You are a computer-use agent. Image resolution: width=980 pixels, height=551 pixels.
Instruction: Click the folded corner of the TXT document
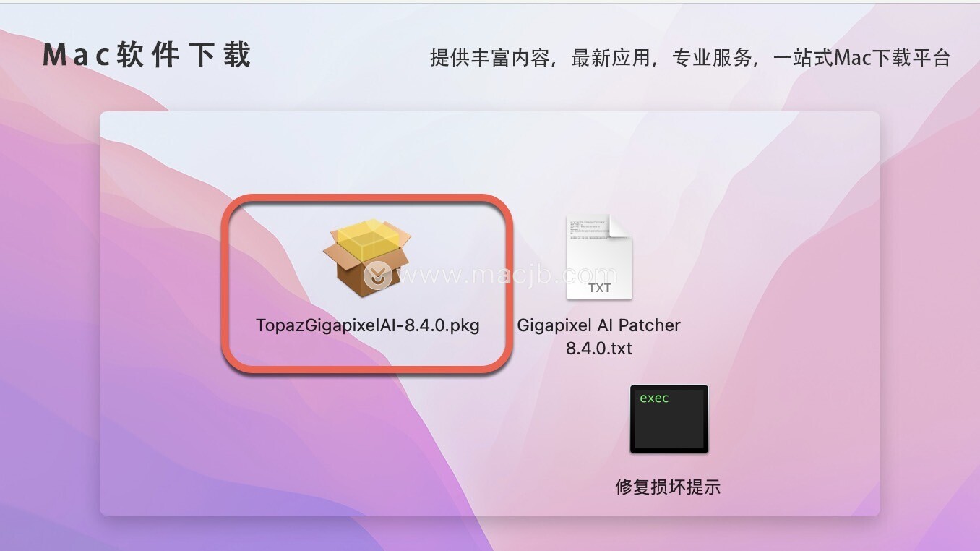(x=621, y=226)
